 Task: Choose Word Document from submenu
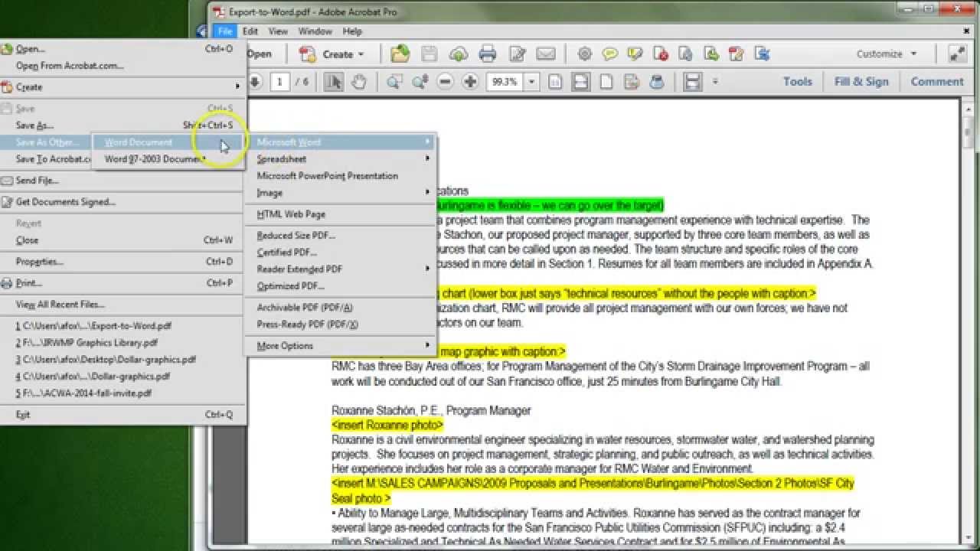[x=168, y=142]
